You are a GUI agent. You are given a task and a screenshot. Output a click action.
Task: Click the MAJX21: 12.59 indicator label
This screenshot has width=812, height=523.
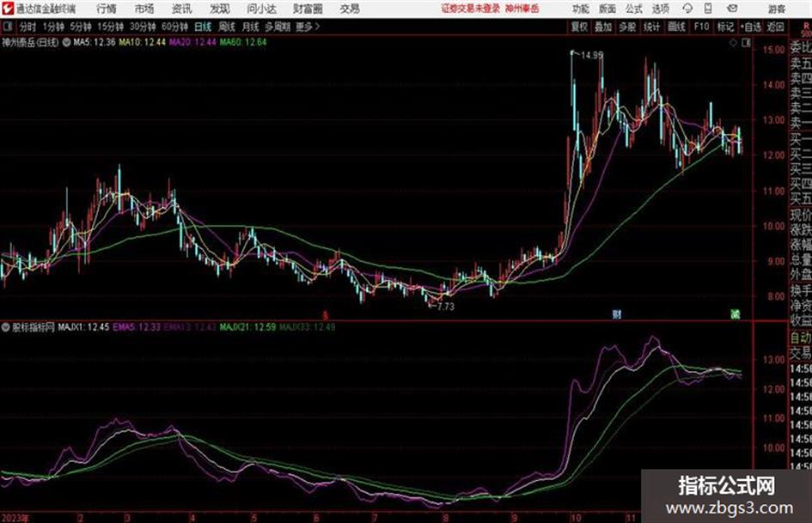(247, 327)
